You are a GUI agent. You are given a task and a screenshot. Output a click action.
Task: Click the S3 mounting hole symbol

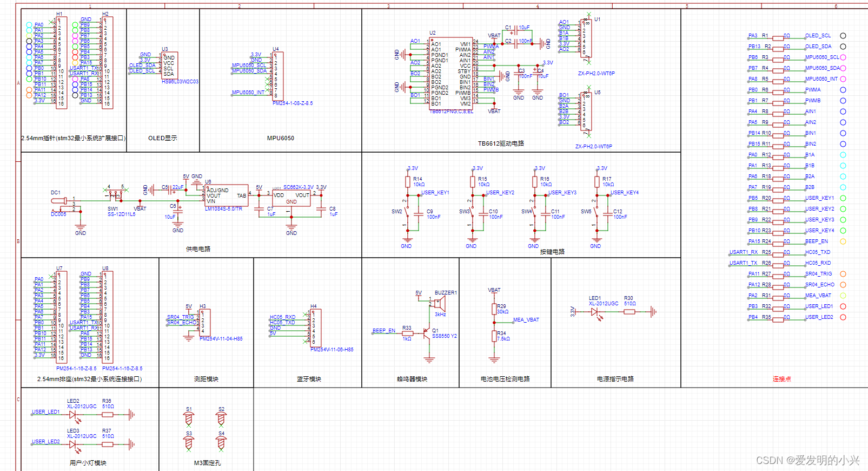pos(189,443)
